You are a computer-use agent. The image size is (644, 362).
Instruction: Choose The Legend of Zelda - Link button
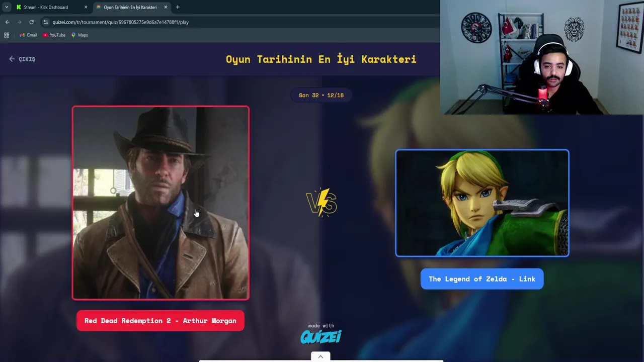pyautogui.click(x=482, y=279)
